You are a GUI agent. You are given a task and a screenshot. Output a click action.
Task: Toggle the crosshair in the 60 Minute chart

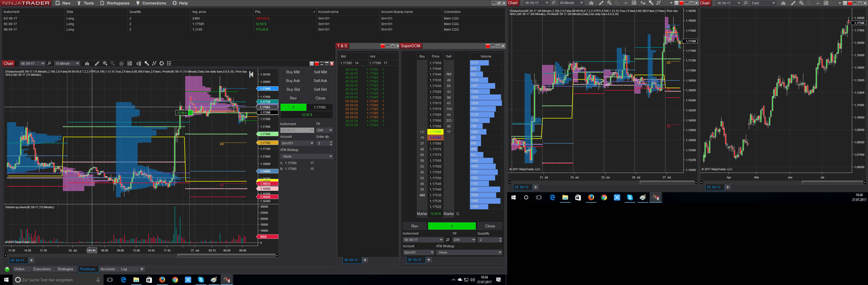click(x=626, y=3)
